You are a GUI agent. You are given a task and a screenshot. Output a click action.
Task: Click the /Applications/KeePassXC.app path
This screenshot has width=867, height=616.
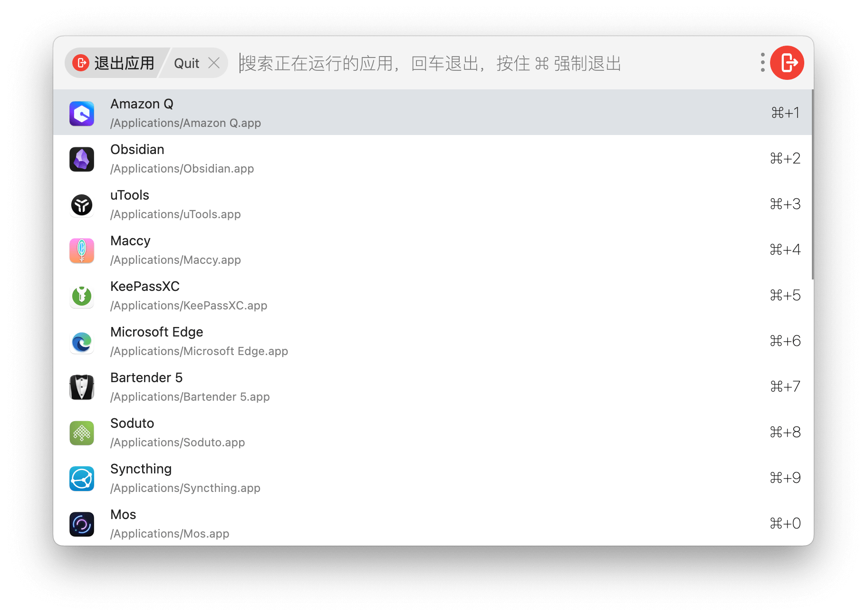click(x=189, y=306)
